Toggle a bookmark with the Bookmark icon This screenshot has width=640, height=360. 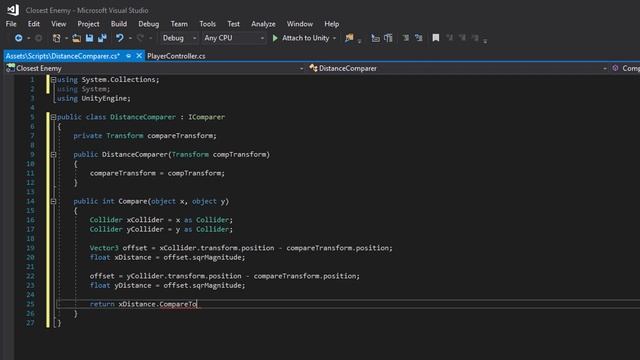tap(436, 38)
